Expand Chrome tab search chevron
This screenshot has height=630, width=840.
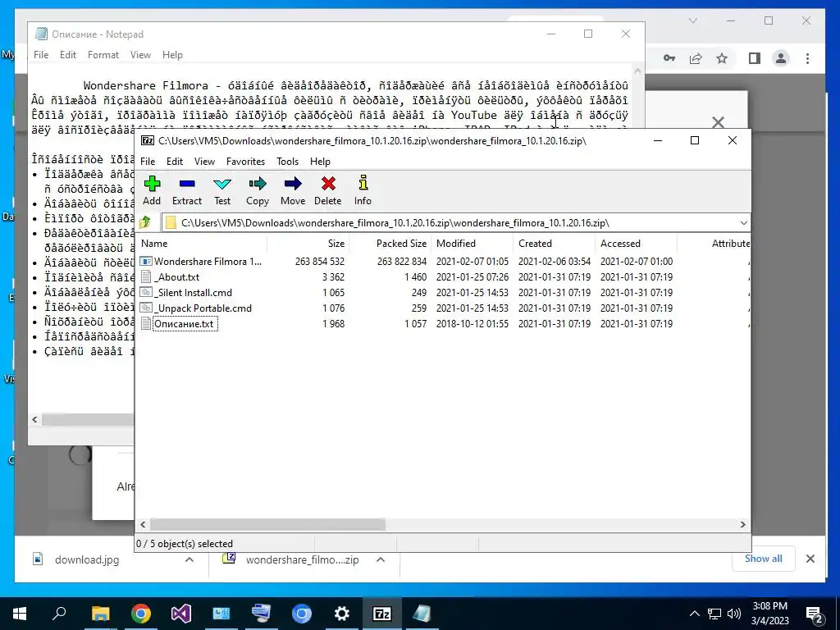pos(692,21)
